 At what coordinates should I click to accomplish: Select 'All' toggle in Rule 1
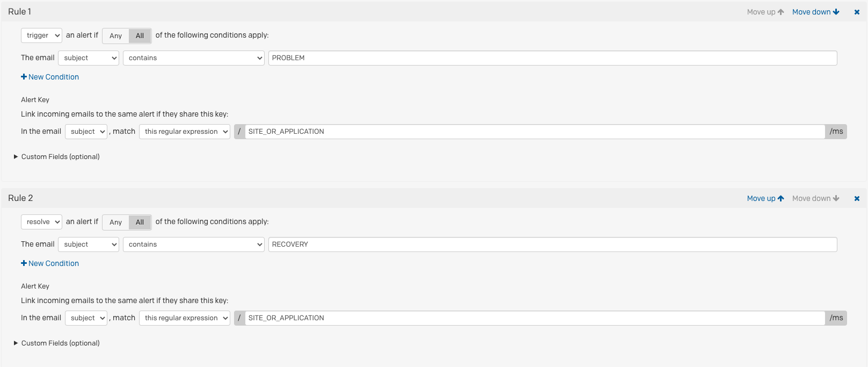tap(140, 35)
